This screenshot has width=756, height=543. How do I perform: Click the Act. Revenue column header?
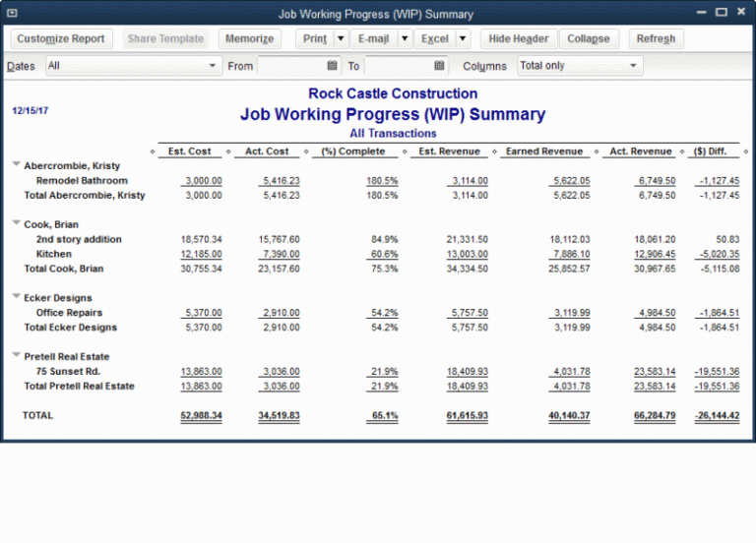click(641, 151)
